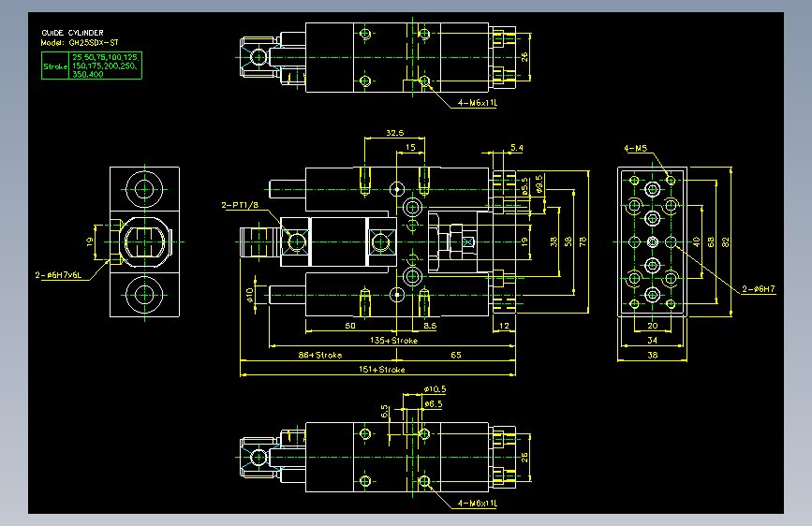Click the 26 dimension in the top view
The height and width of the screenshot is (526, 812).
(x=524, y=57)
